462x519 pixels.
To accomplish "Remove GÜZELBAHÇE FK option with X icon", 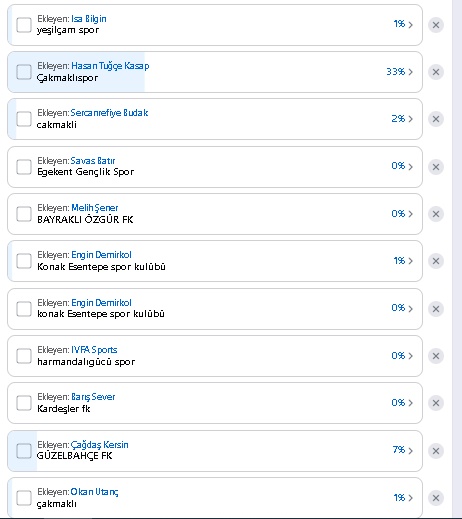I will click(x=436, y=451).
